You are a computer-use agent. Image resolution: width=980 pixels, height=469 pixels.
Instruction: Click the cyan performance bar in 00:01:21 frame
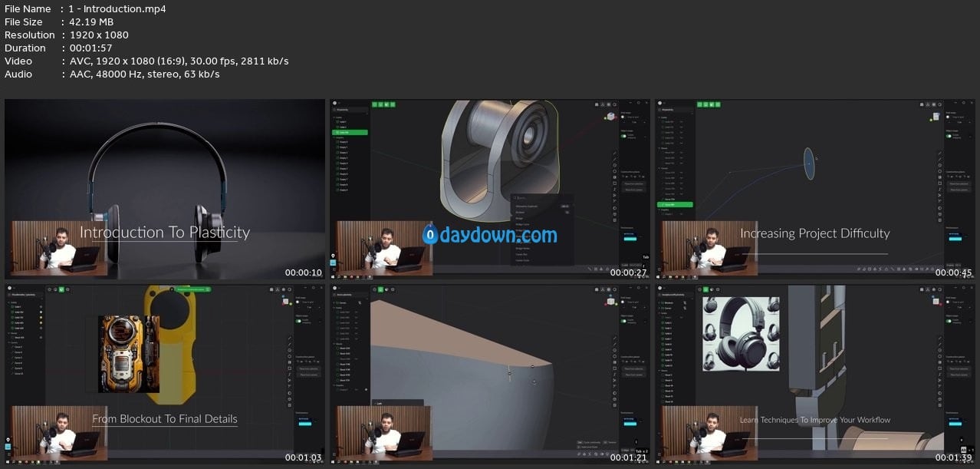point(630,424)
